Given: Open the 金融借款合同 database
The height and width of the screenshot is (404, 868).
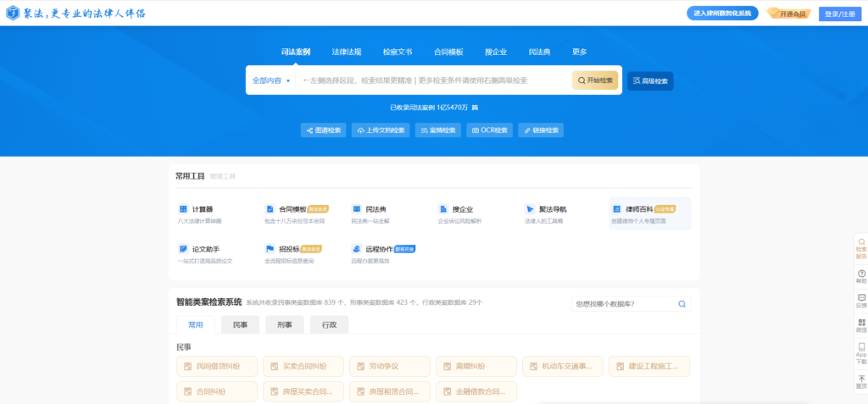Looking at the screenshot, I should point(476,392).
